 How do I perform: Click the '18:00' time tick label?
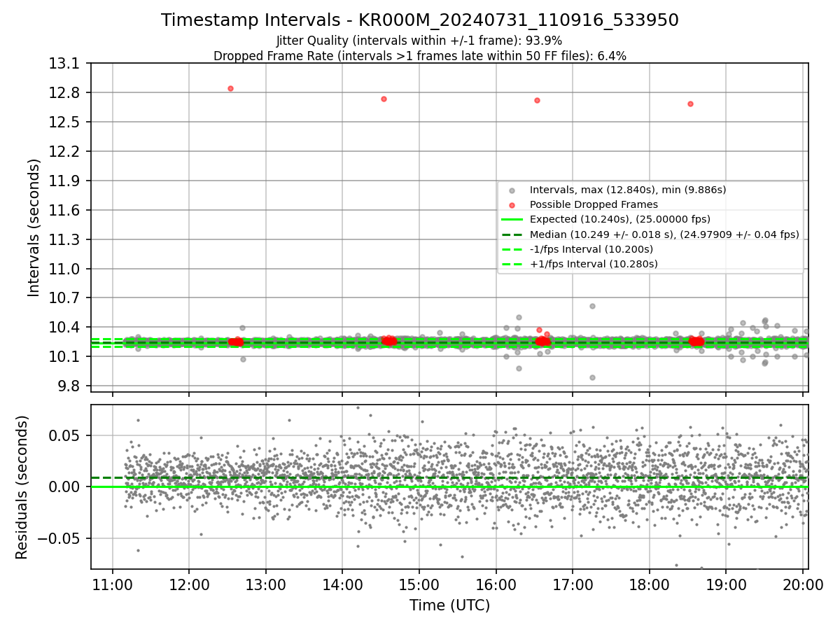click(649, 584)
